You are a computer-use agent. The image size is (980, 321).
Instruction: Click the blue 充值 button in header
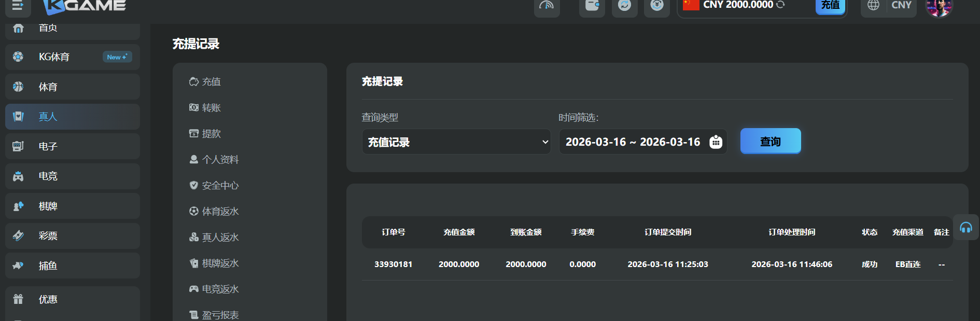click(x=831, y=6)
